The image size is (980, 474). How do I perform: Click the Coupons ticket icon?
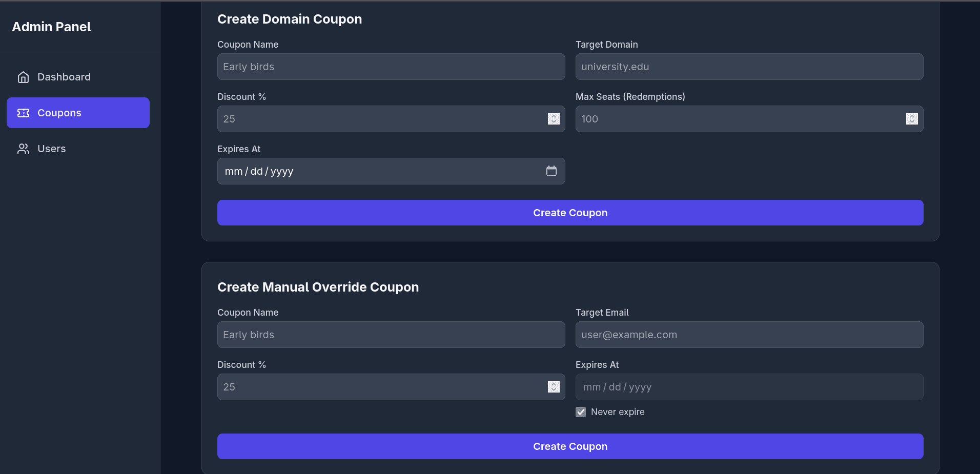[23, 113]
